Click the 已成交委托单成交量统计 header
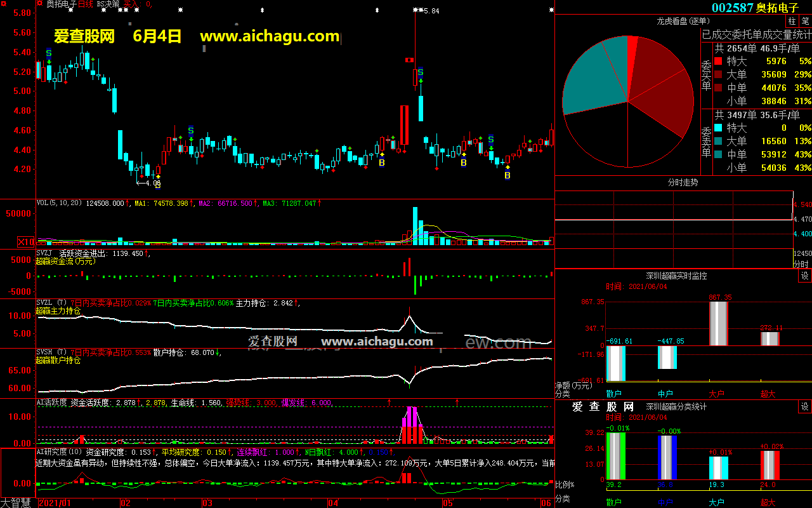 click(x=756, y=34)
